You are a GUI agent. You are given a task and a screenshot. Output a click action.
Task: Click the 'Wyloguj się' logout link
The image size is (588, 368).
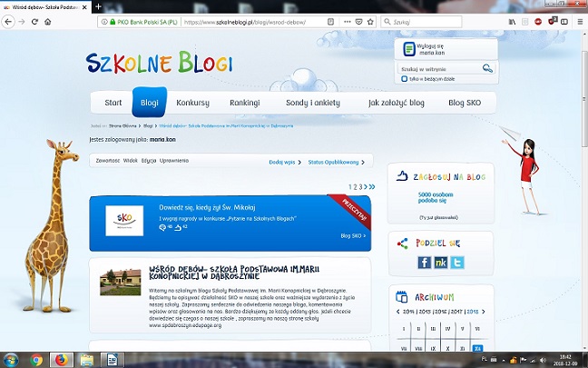(430, 46)
